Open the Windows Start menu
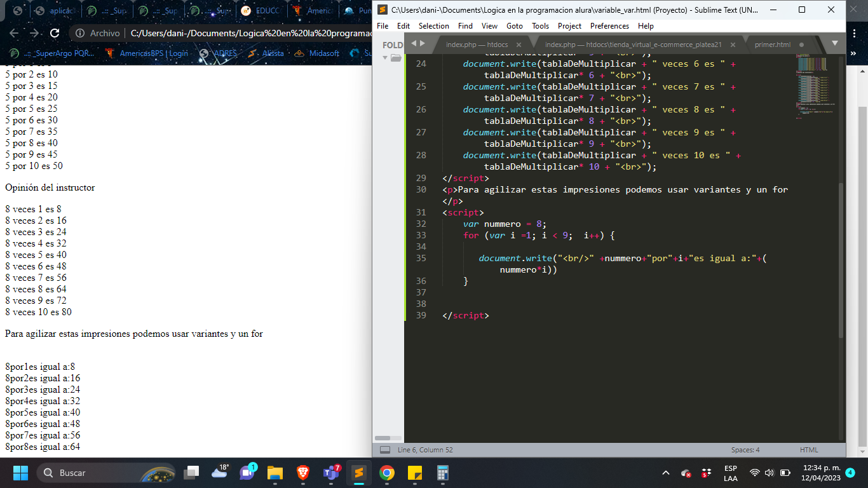Image resolution: width=868 pixels, height=488 pixels. 20,473
